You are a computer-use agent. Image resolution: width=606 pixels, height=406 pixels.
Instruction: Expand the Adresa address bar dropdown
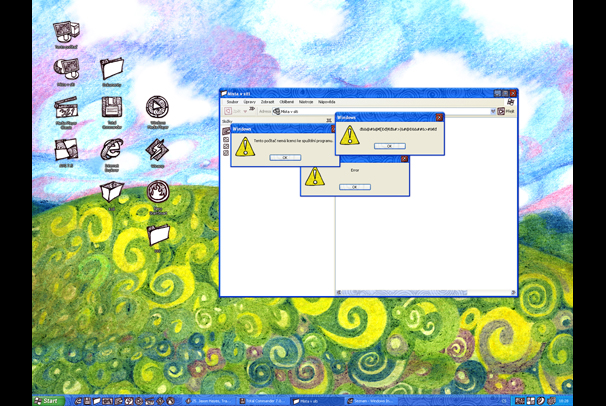tap(493, 111)
